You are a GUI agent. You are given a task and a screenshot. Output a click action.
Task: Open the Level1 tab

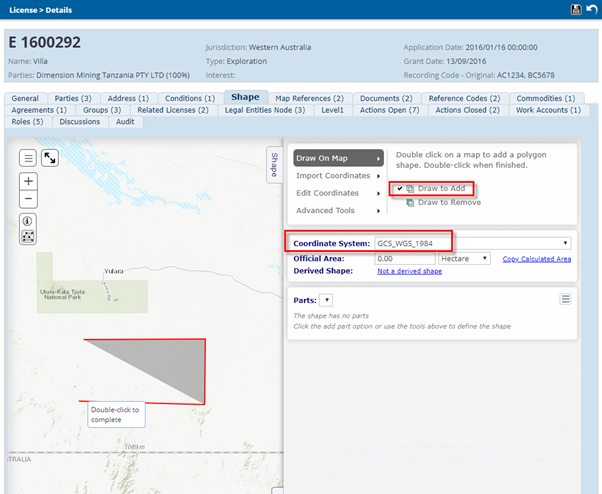tap(332, 110)
